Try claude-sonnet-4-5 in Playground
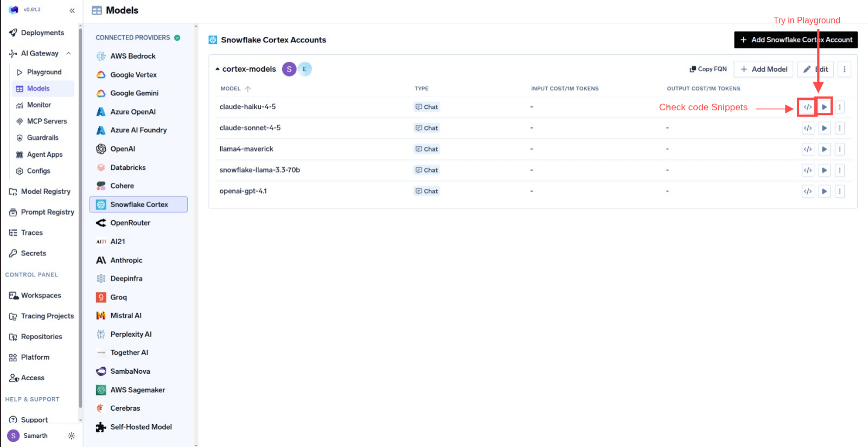 (824, 128)
